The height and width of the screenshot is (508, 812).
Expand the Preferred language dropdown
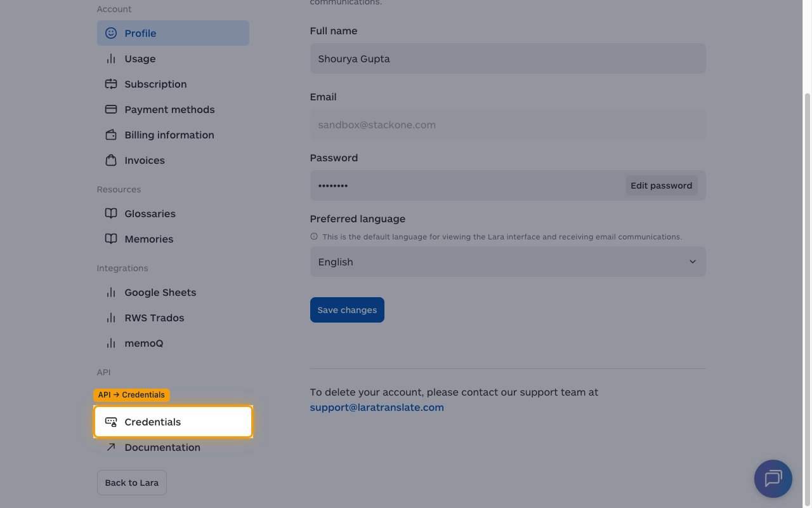(507, 262)
